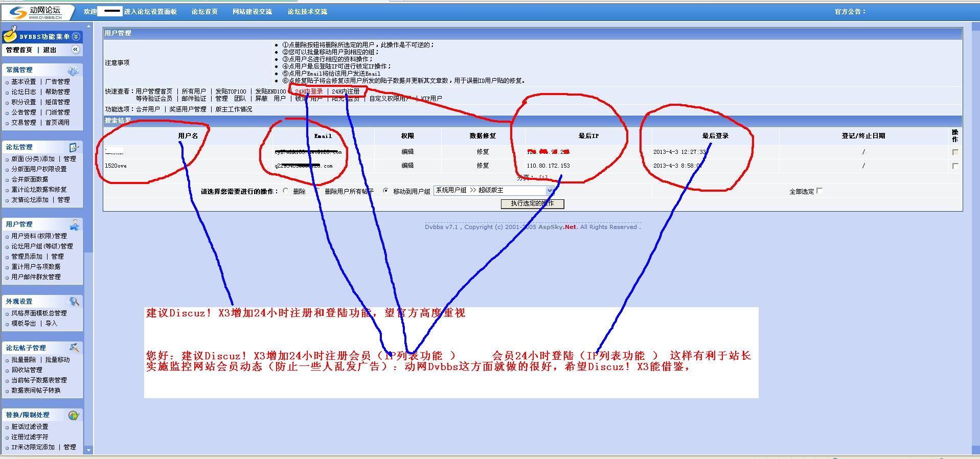Open 分版面用户权限设置
The width and height of the screenshot is (980, 459).
click(x=39, y=169)
